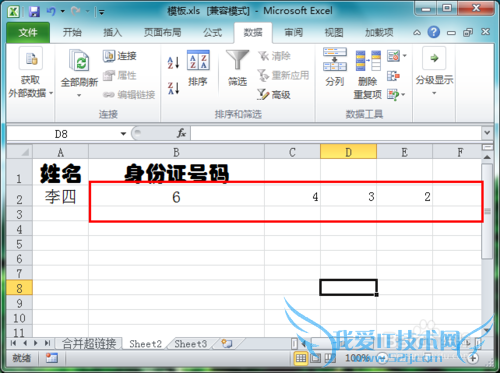The image size is (500, 373).
Task: Sort descending with Z-A icon
Action: tap(174, 88)
